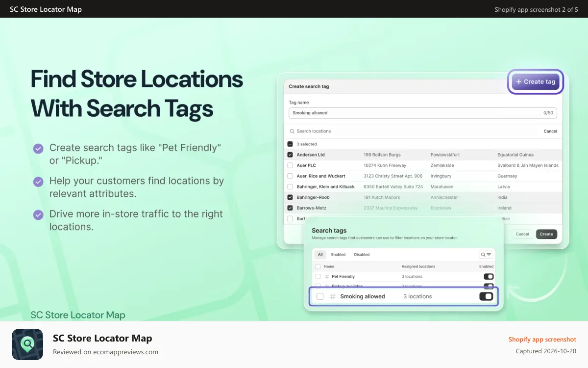Click "3 locations" in Pet Friendly row
The image size is (588, 368).
click(412, 277)
